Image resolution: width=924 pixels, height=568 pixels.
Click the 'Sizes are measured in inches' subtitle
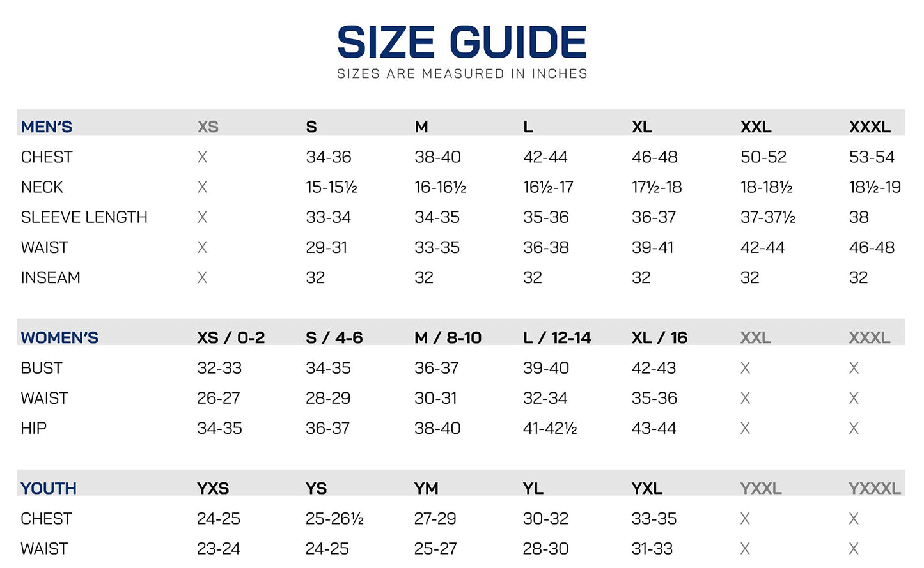(462, 74)
